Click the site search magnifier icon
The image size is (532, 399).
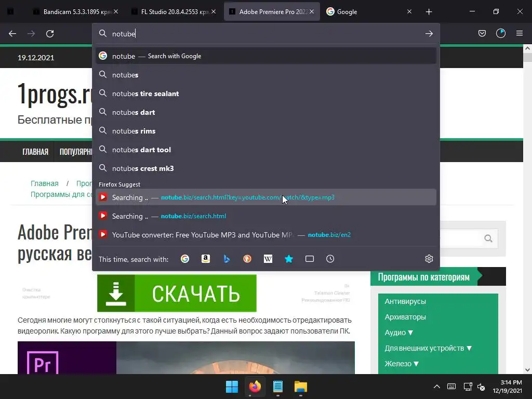488,238
